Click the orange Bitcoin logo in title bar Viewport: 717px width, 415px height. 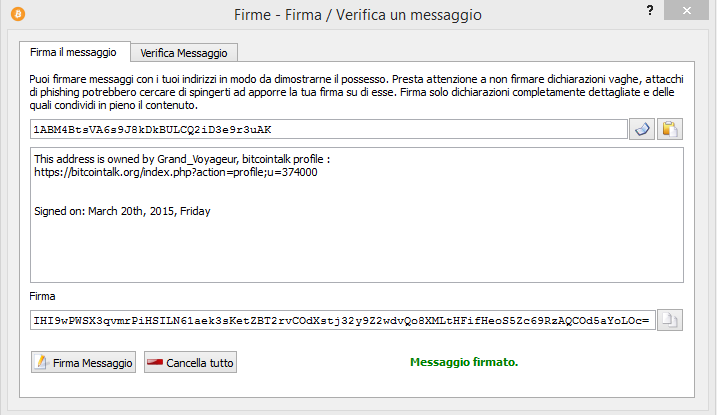click(18, 14)
